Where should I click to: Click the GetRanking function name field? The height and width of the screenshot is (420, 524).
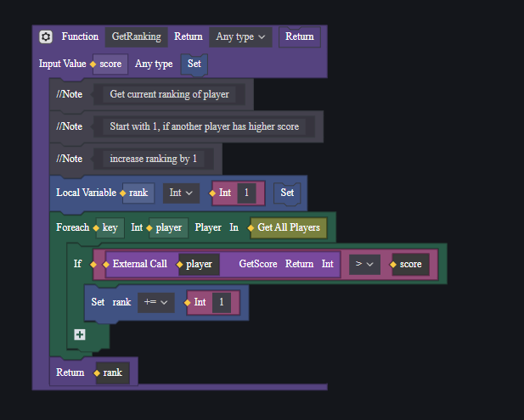(137, 36)
